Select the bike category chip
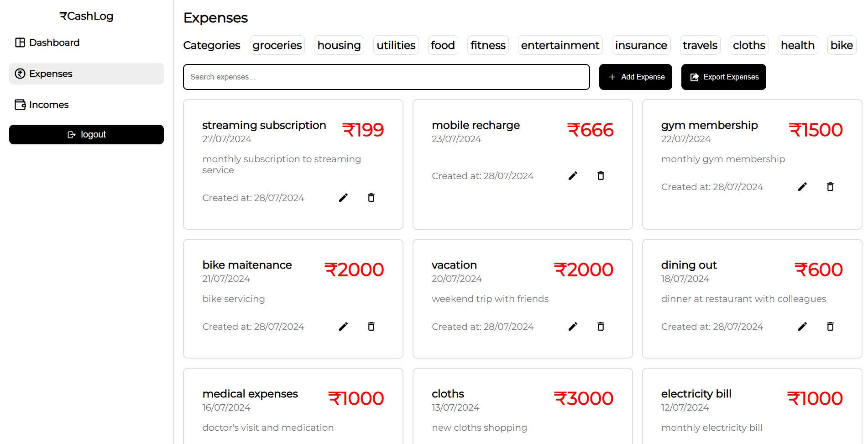 click(x=842, y=45)
